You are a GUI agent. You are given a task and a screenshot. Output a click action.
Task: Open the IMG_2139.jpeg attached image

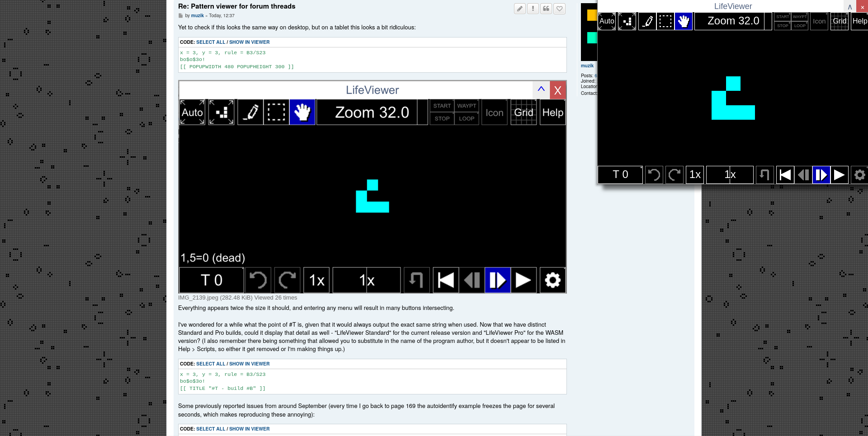tap(373, 187)
